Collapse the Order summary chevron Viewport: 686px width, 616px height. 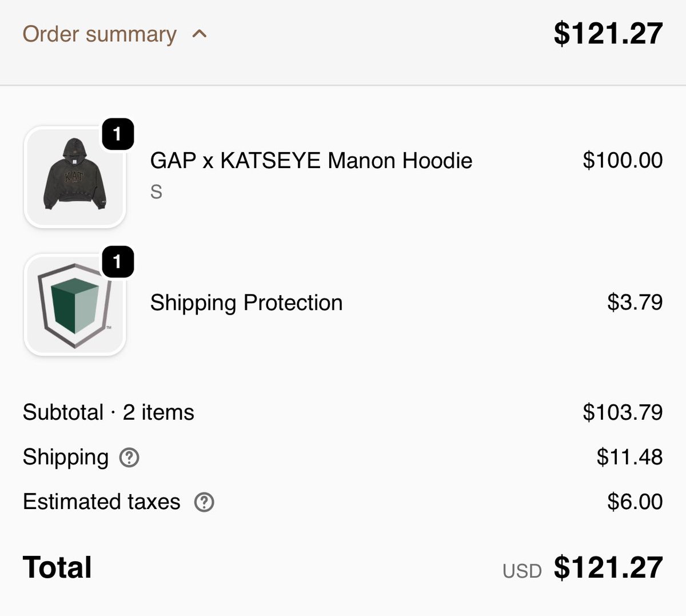pos(200,34)
